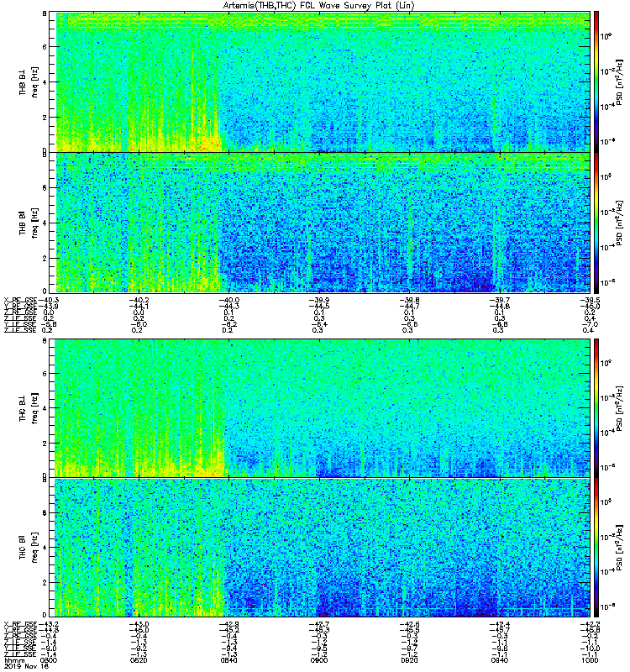Click the THC X_RE_GSE value -42.7
This screenshot has height=672, width=630.
click(319, 624)
